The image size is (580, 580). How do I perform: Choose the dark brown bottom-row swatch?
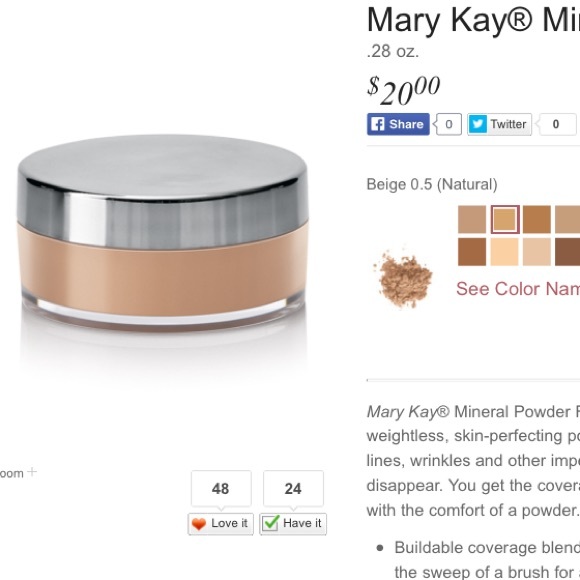tap(567, 252)
